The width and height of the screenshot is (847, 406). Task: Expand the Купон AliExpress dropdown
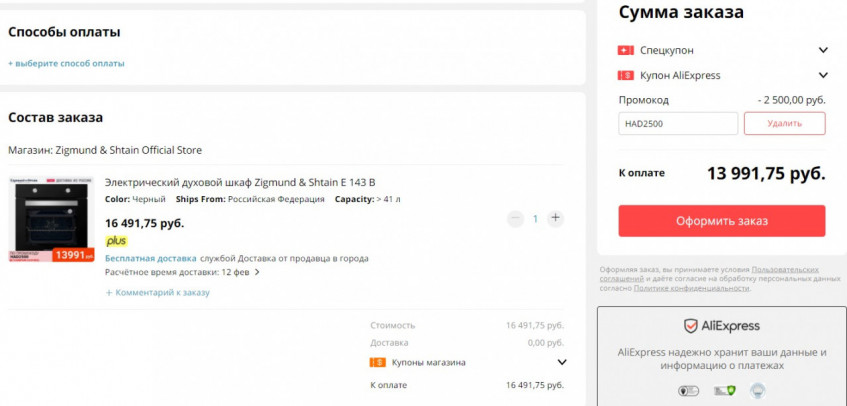click(x=823, y=75)
